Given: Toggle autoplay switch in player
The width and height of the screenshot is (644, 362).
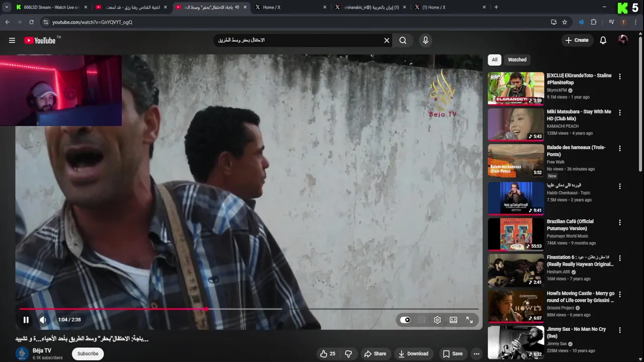Looking at the screenshot, I should click(x=405, y=320).
